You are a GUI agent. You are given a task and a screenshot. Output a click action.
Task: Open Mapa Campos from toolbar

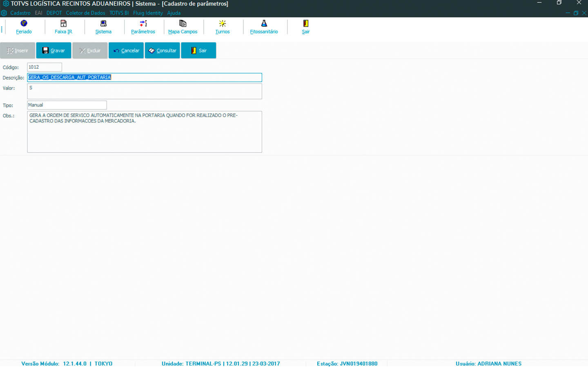[183, 24]
